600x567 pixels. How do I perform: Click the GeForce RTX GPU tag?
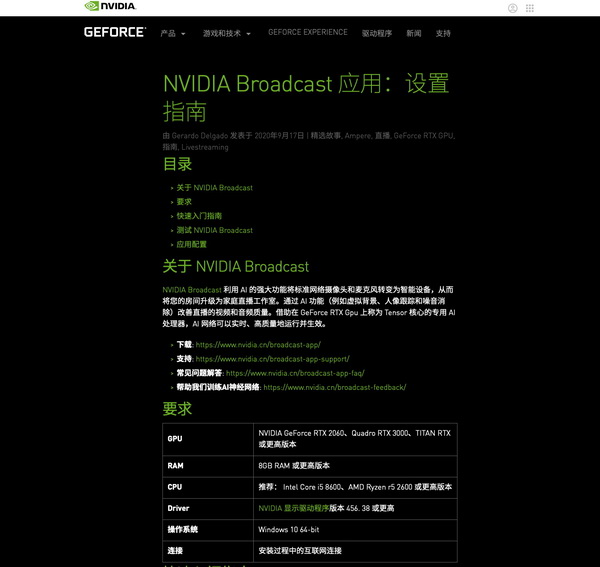click(x=424, y=136)
